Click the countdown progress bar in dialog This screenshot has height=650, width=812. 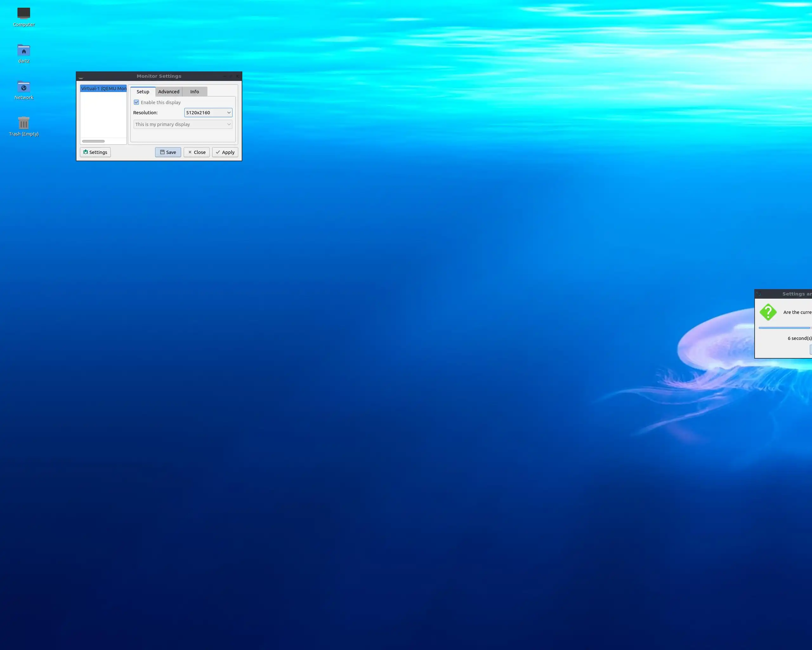tap(784, 328)
